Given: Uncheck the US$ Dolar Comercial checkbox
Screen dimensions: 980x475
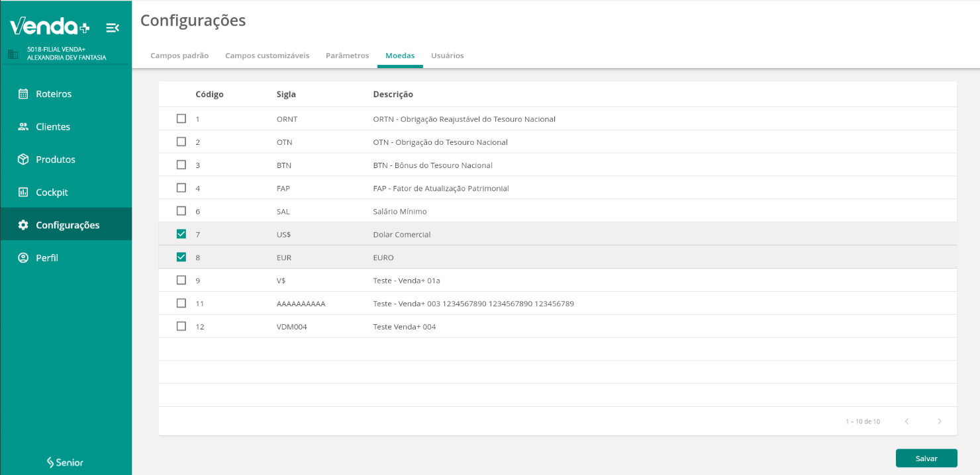Looking at the screenshot, I should (181, 234).
